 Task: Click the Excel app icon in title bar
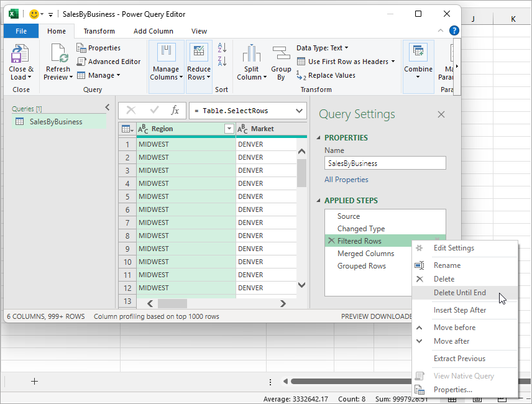click(x=13, y=14)
